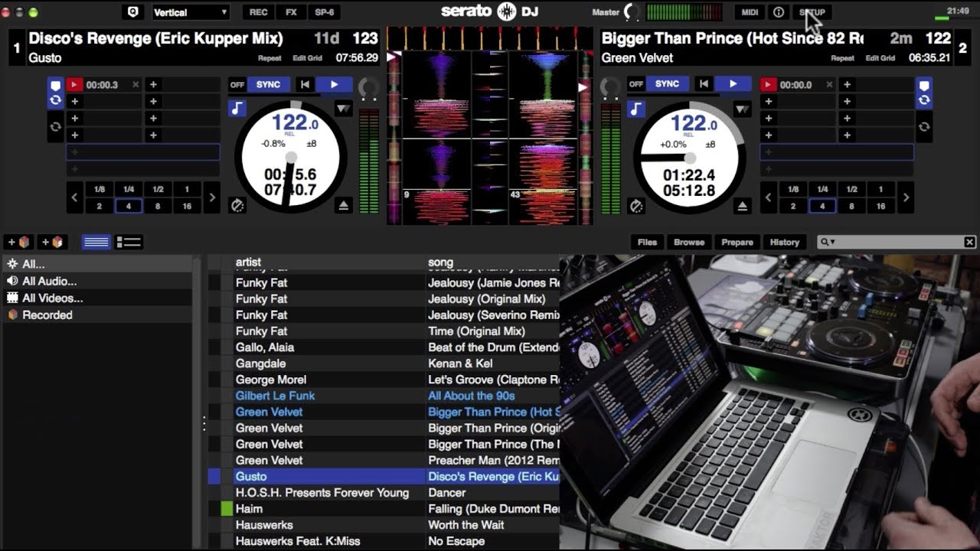Screen dimensions: 980x551
Task: Open deck 1 playback mode triangle menu
Action: [x=343, y=109]
